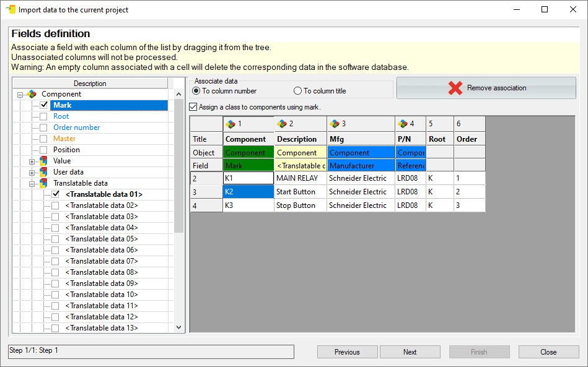Click the User data node icon
The width and height of the screenshot is (588, 367).
point(43,172)
